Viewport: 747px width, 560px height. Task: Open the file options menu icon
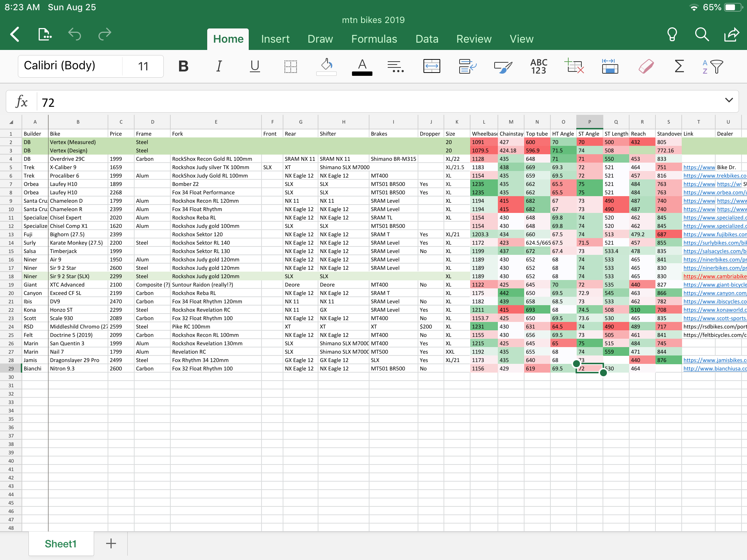point(44,35)
